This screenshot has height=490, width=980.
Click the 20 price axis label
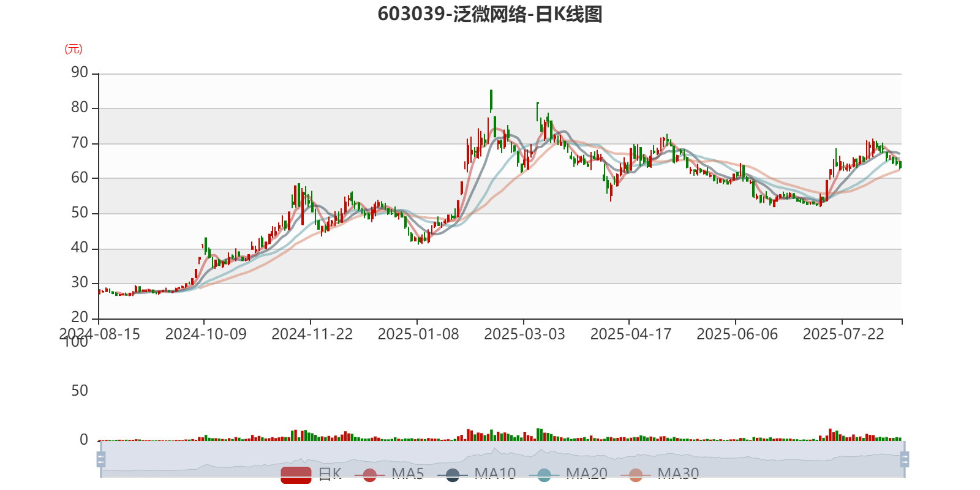coord(80,317)
